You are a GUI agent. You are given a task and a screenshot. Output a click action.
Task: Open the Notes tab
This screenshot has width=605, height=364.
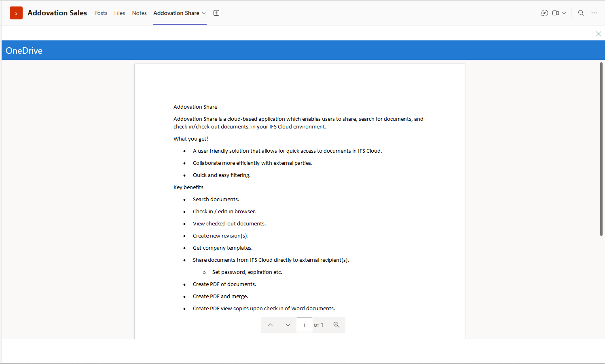tap(139, 13)
